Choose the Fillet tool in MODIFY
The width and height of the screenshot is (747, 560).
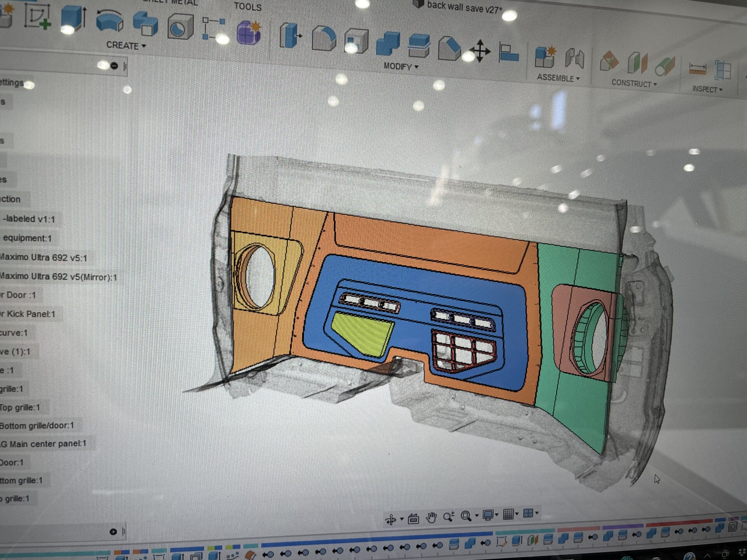coord(324,38)
